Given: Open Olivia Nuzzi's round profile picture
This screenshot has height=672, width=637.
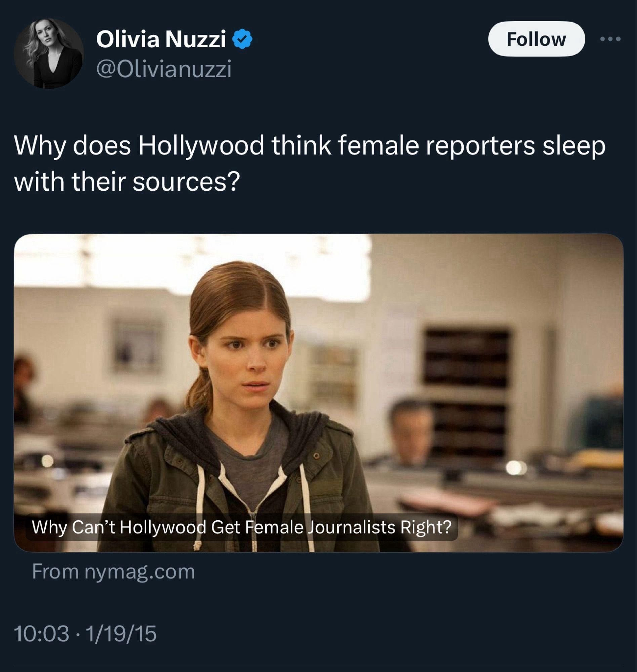Looking at the screenshot, I should (49, 54).
